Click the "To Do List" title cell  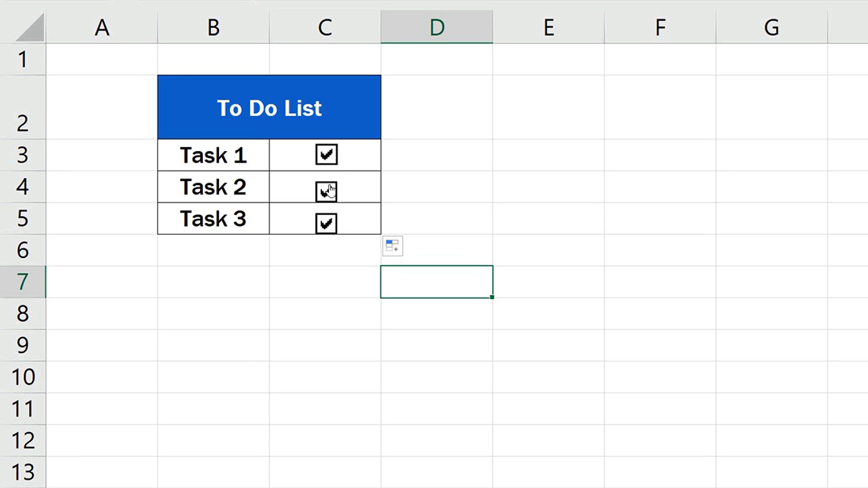[269, 108]
